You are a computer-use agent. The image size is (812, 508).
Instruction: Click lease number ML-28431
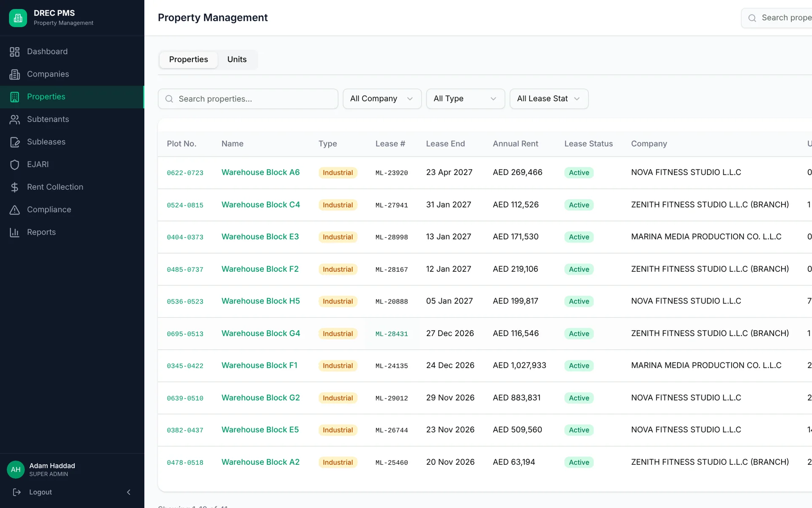(392, 334)
